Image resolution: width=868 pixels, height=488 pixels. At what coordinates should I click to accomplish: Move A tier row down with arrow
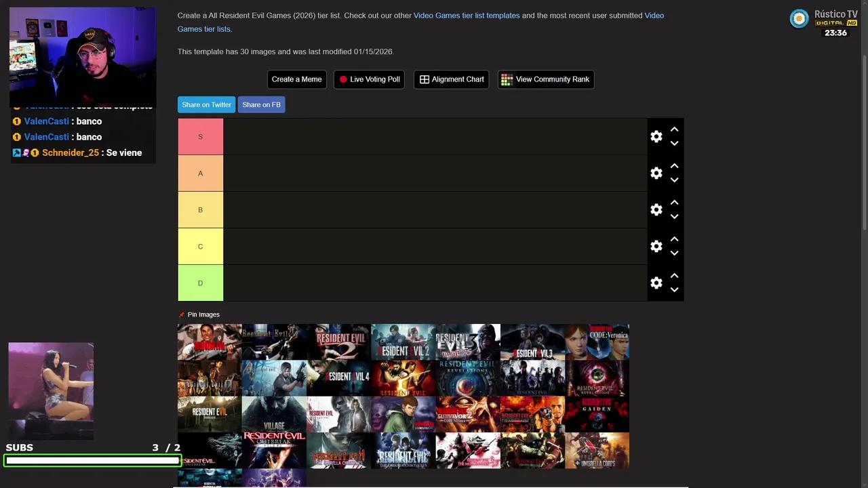click(x=674, y=180)
